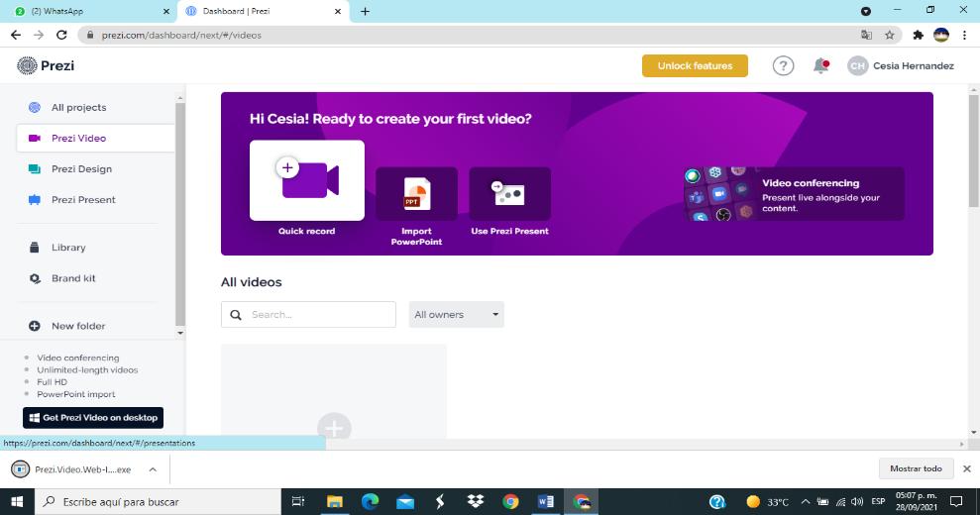Click the taskbar search box
The height and width of the screenshot is (515, 980).
(158, 502)
